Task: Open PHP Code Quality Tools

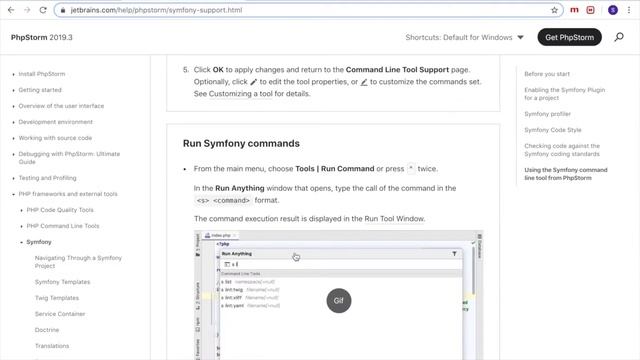Action: click(x=60, y=210)
